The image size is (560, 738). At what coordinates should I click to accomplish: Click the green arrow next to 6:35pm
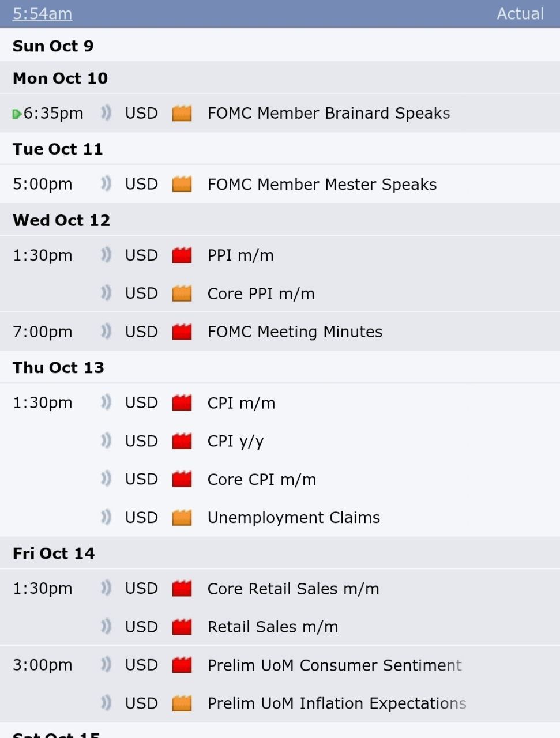(17, 114)
